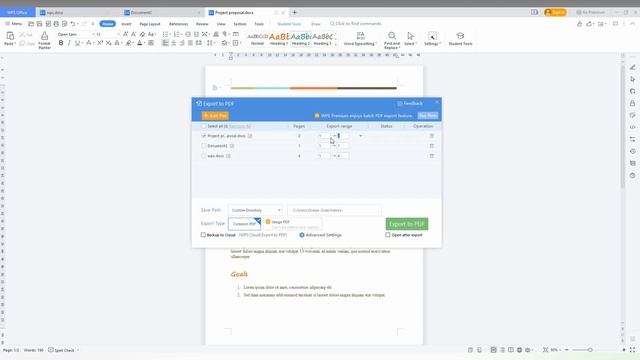This screenshot has height=360, width=640.
Task: Enable Open after export checkbox
Action: pyautogui.click(x=387, y=235)
